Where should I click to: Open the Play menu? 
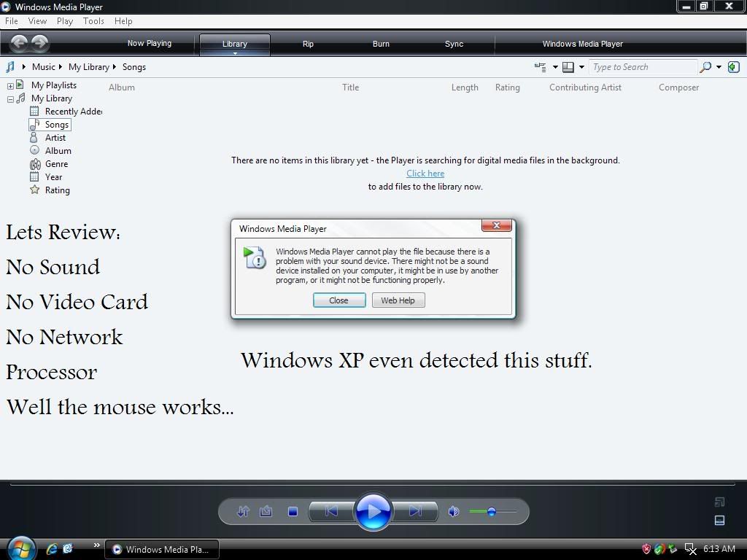pyautogui.click(x=65, y=21)
